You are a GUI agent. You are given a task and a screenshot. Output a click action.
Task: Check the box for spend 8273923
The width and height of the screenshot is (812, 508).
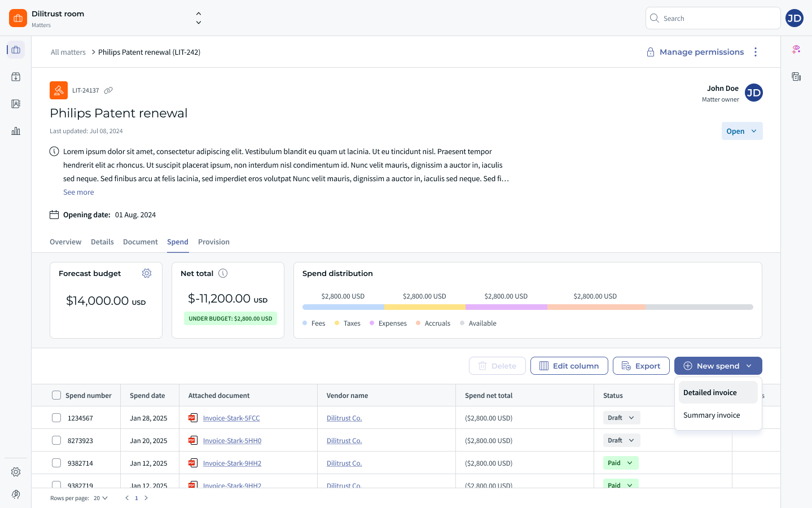point(56,440)
